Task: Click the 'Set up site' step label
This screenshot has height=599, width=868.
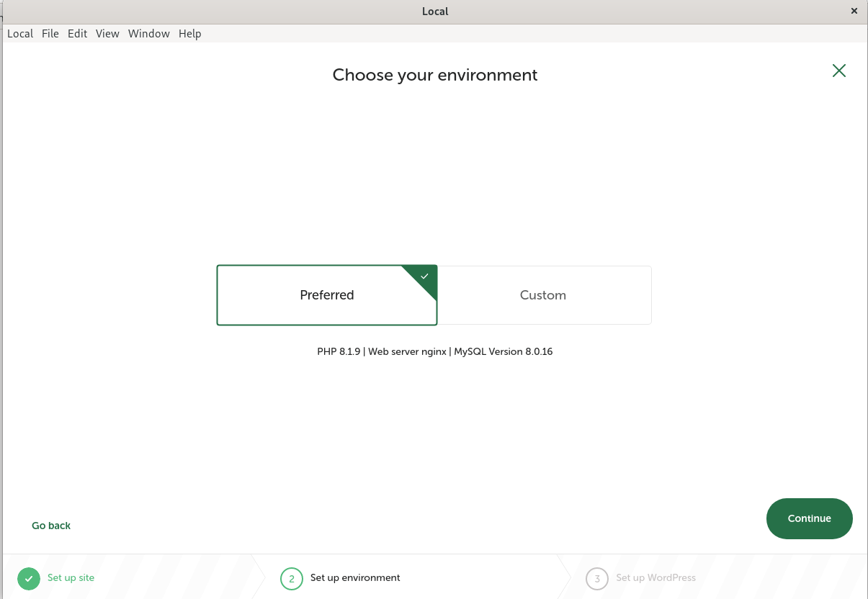Action: (71, 577)
